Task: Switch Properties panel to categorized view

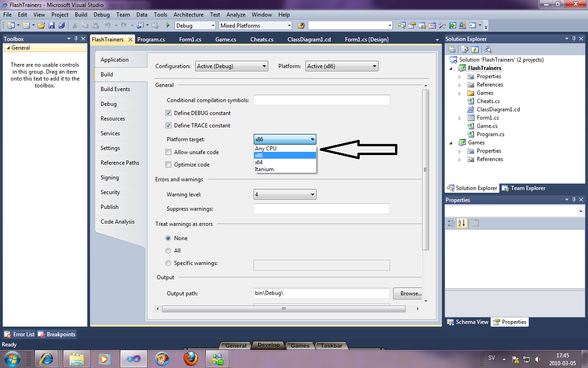Action: [451, 223]
